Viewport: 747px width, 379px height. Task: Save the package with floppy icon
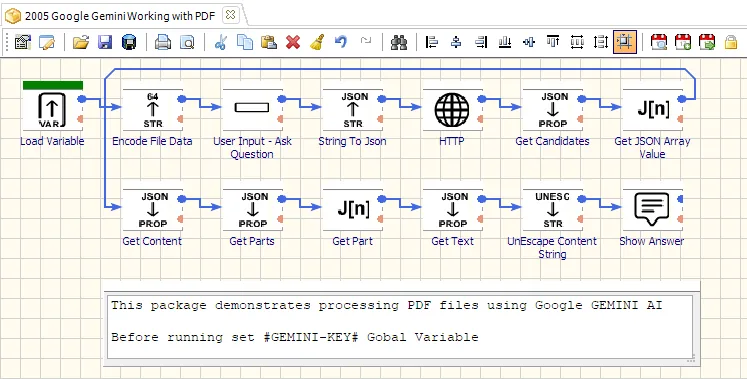[105, 42]
